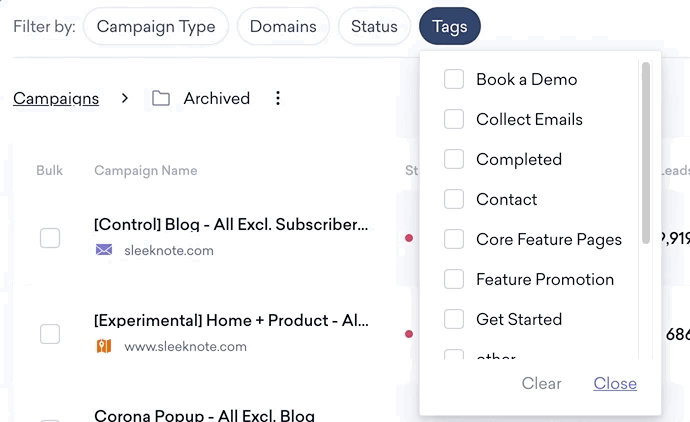Screen dimensions: 690x422
Task: Check the Collect Emails tag
Action: pos(454,119)
